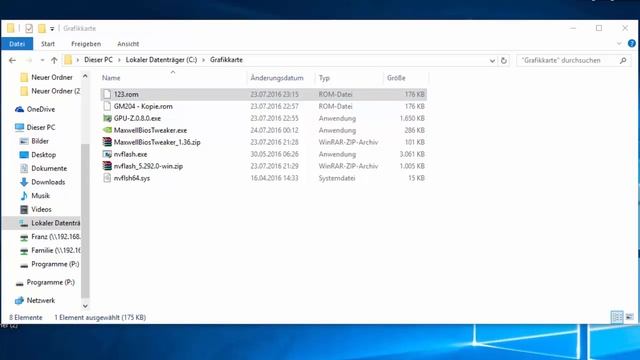Select Dieser PC in the breadcrumb

coord(98,60)
